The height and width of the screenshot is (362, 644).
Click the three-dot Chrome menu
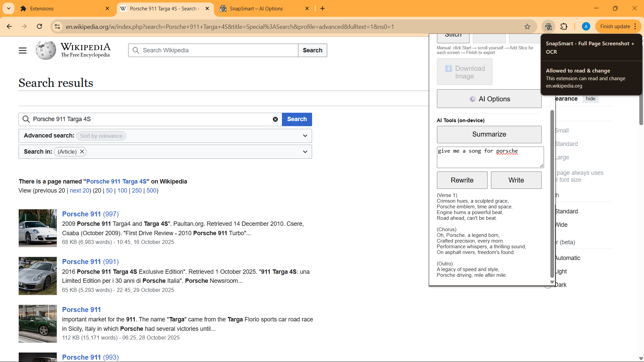tap(635, 27)
